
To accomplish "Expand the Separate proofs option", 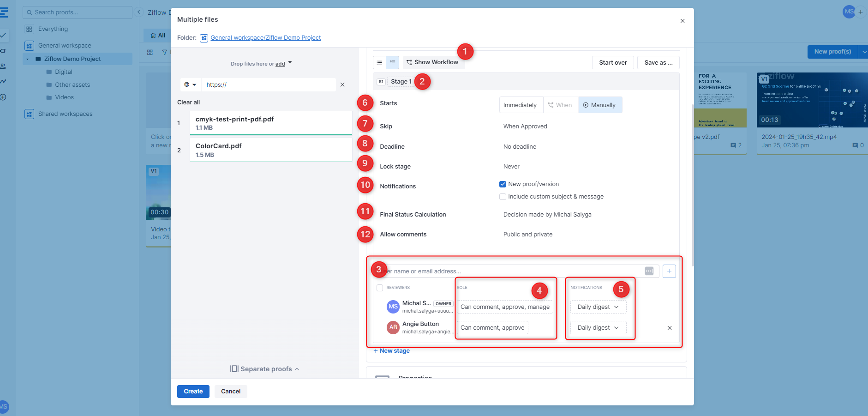I will coord(265,369).
